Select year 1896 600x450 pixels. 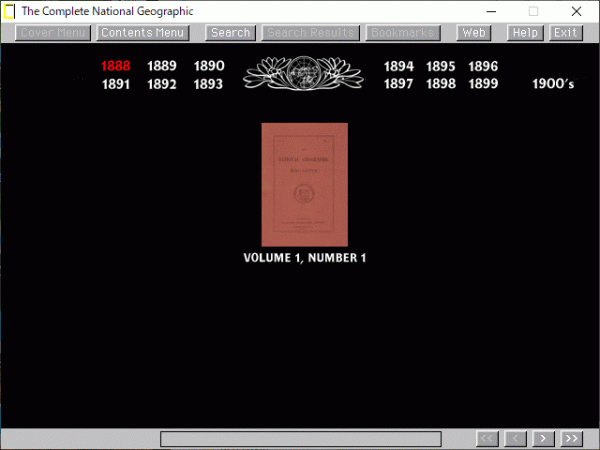pos(483,66)
